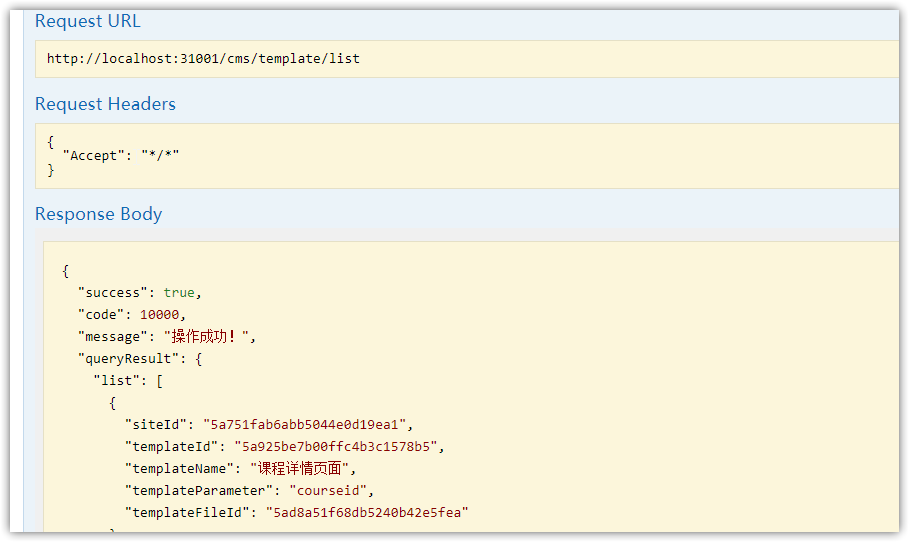Click the Request Headers heading
This screenshot has height=542, width=909.
tap(105, 104)
